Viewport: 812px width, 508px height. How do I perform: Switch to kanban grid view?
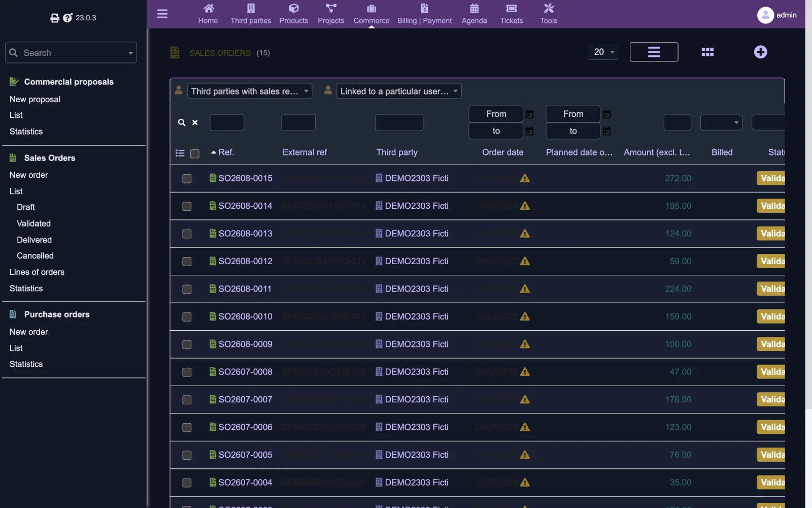point(707,52)
